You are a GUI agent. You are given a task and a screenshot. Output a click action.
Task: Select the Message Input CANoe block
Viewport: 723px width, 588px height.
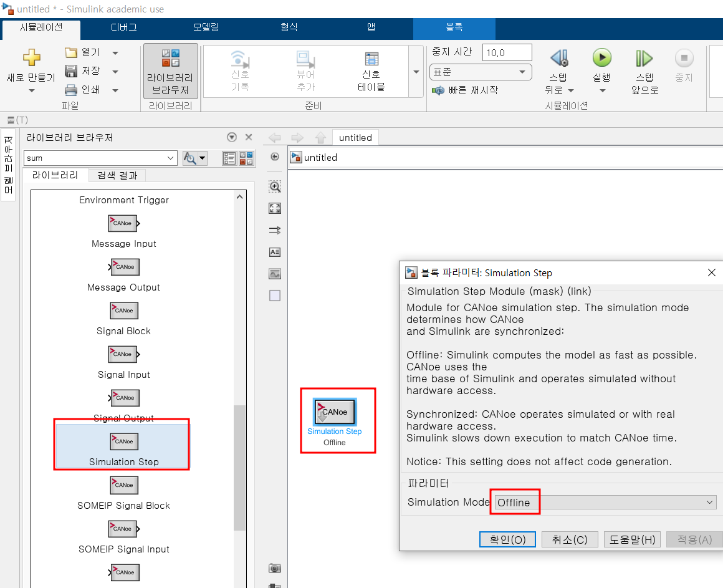tap(123, 224)
